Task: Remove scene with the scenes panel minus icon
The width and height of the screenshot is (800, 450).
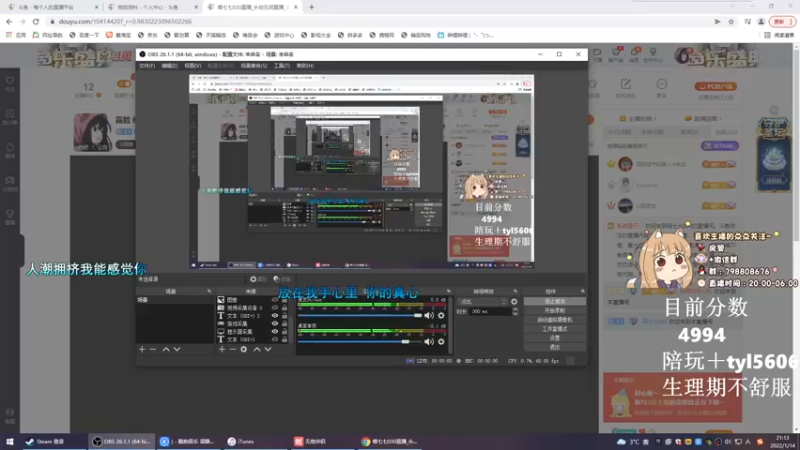Action: (153, 349)
